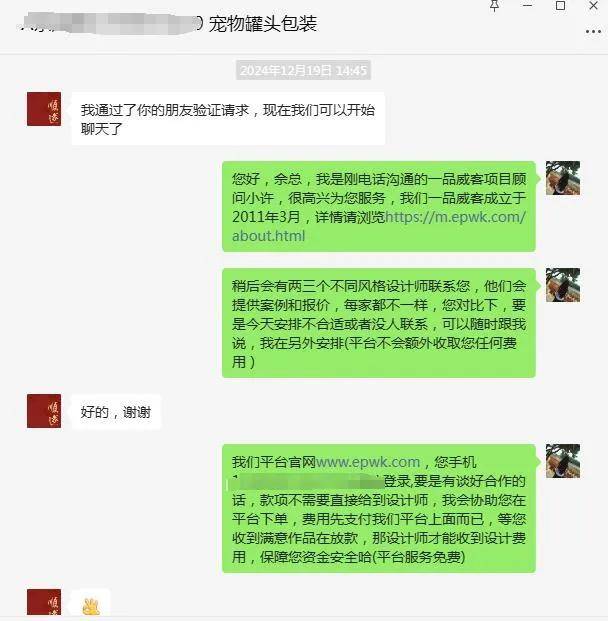Click sender avatar beside 稍后会有两三个 message

[x=563, y=285]
